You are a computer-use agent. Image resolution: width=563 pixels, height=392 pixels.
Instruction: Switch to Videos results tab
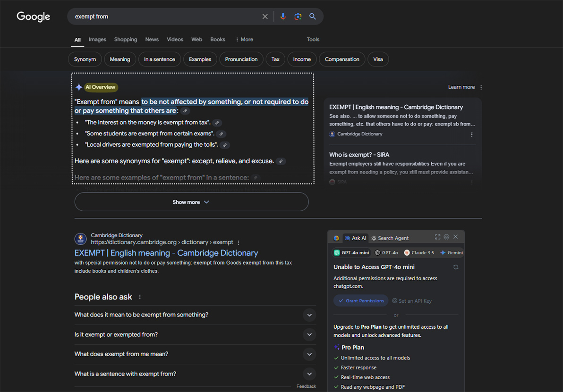175,40
